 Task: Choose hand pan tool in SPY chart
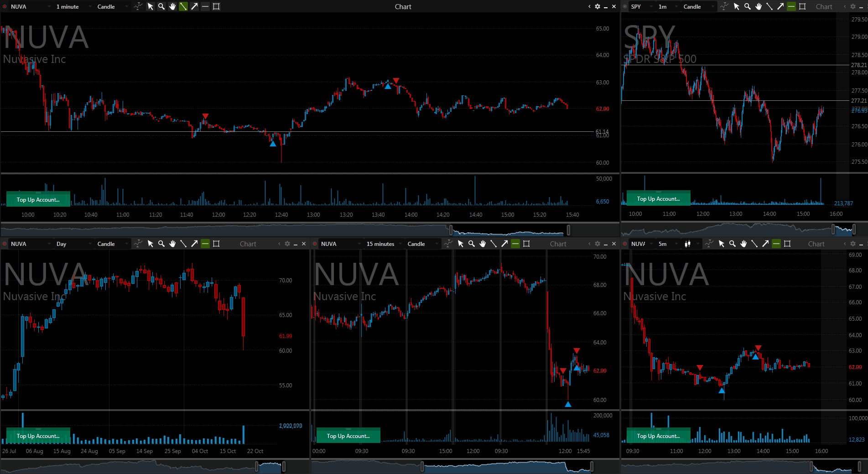coord(759,6)
